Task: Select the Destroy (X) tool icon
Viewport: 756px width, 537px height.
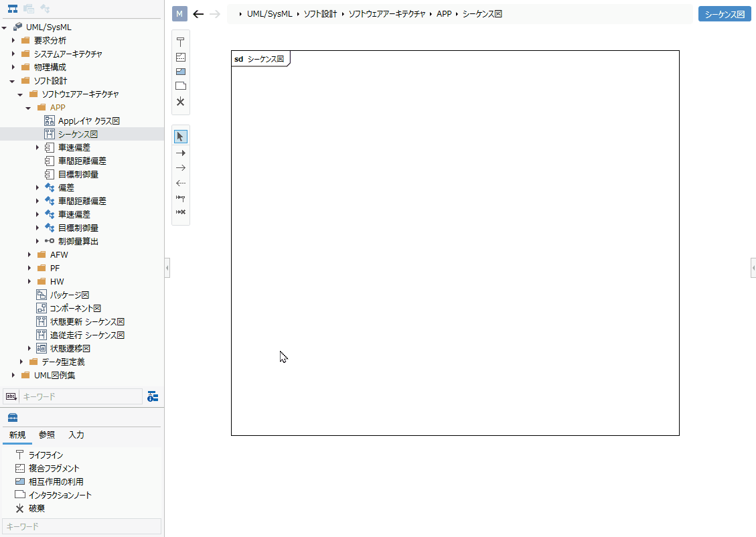Action: coord(180,101)
